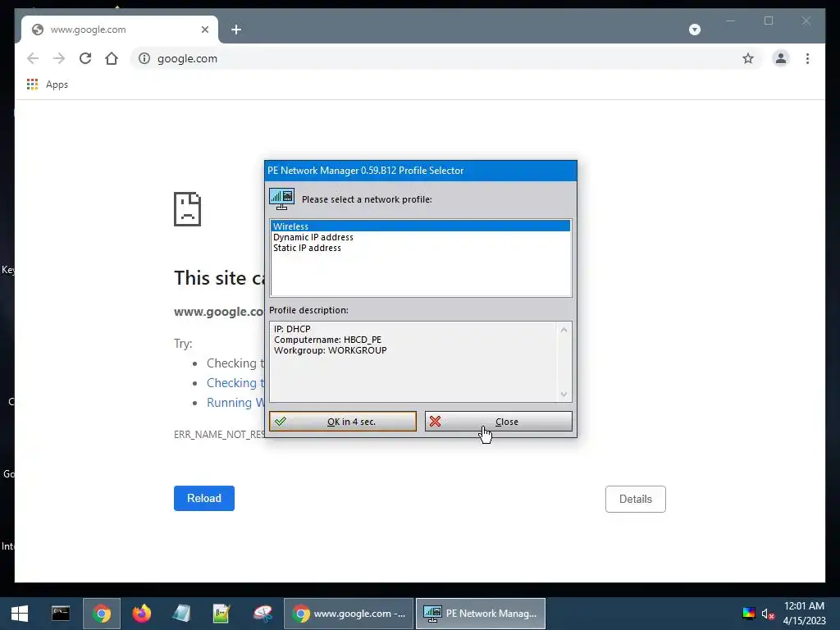Open the Running W... troubleshooting link
The height and width of the screenshot is (630, 840).
(235, 403)
